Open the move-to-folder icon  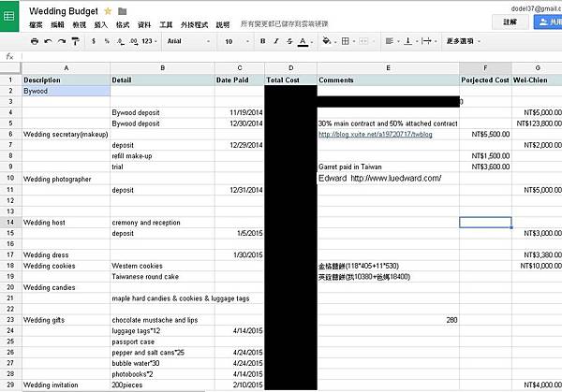click(x=122, y=11)
